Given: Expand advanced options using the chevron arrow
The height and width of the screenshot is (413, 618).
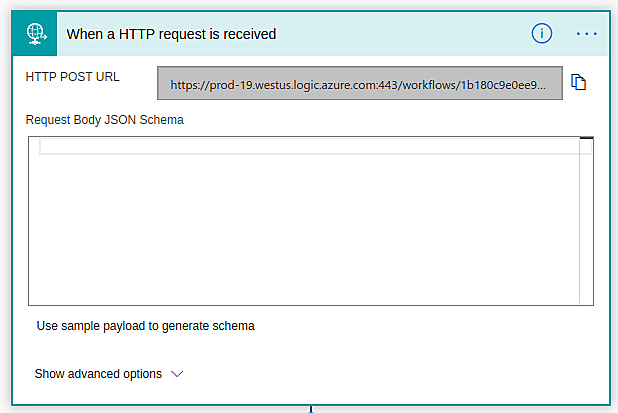Looking at the screenshot, I should 178,373.
